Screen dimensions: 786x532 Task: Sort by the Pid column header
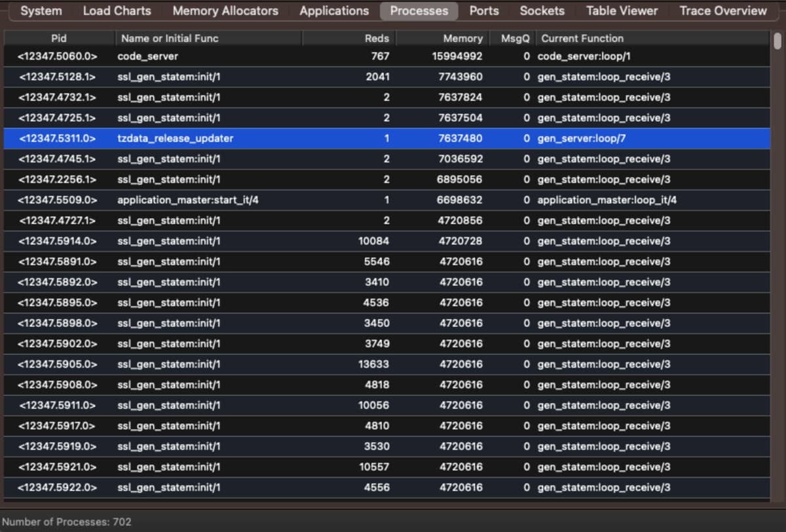59,38
